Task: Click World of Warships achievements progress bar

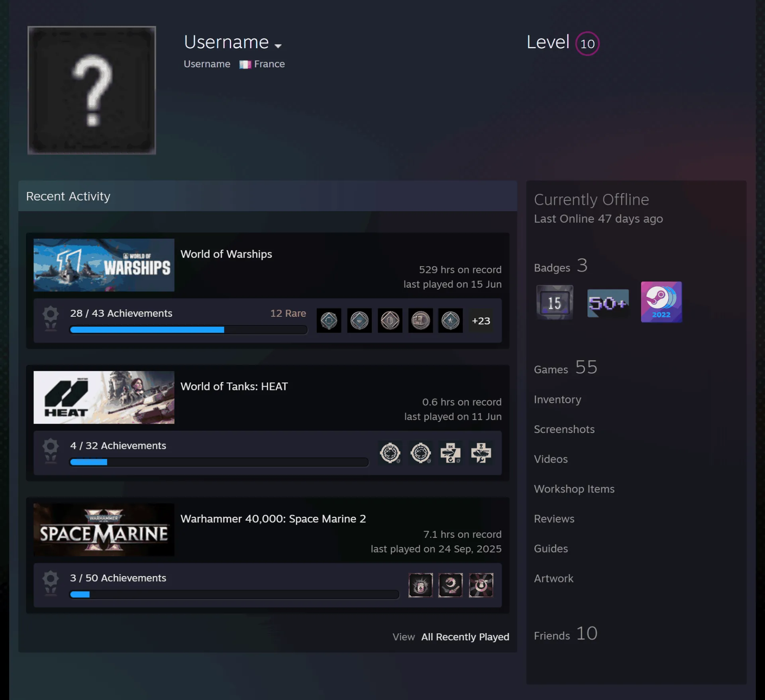Action: coord(188,330)
